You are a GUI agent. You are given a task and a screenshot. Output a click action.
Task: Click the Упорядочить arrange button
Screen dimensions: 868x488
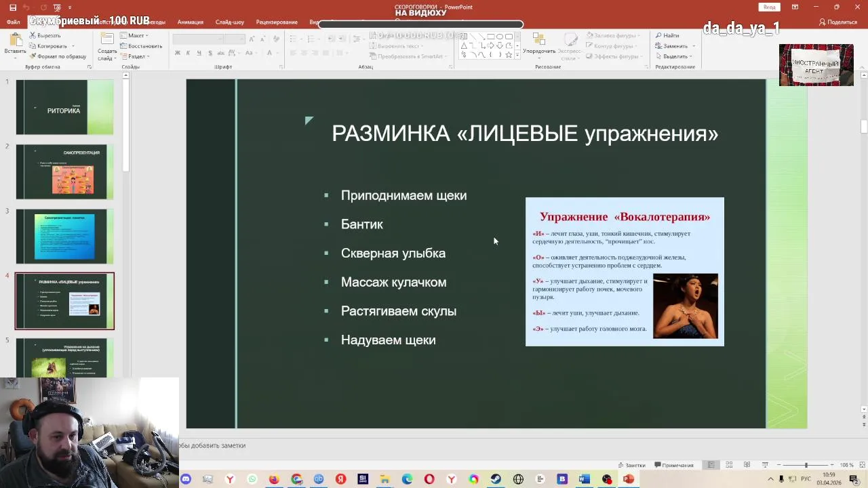tap(539, 45)
